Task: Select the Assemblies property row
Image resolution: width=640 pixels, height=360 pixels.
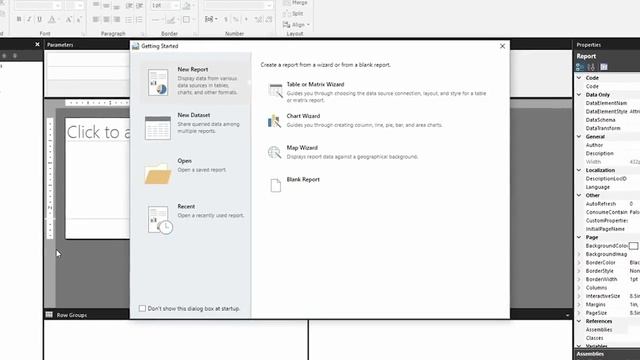Action: point(608,329)
